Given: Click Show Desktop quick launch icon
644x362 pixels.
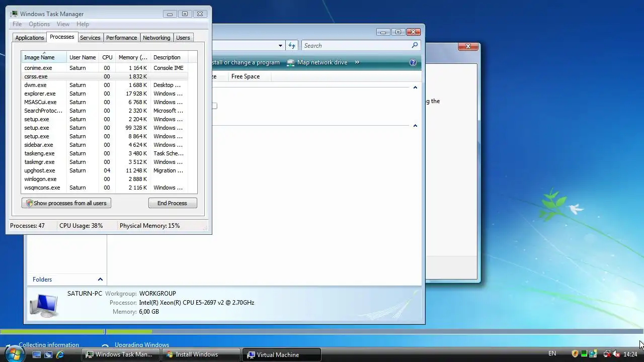Looking at the screenshot, I should [x=37, y=354].
